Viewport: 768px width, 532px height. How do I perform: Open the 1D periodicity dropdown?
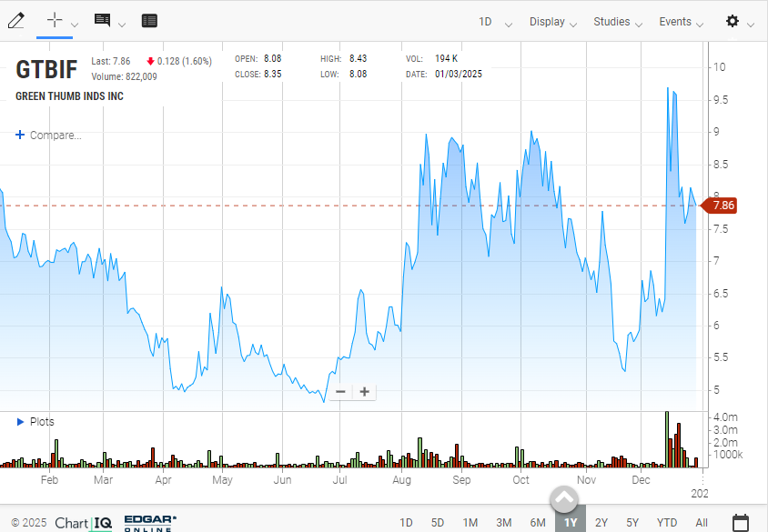tap(495, 22)
